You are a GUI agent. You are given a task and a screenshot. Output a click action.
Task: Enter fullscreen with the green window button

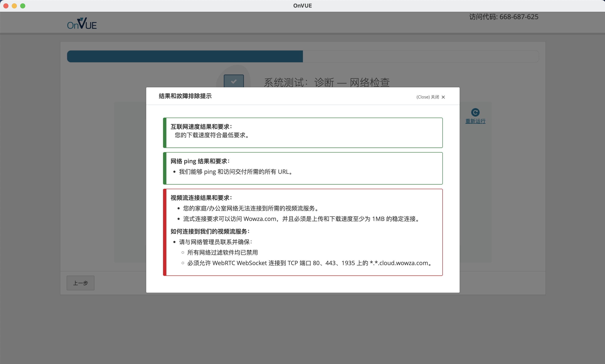(x=23, y=6)
